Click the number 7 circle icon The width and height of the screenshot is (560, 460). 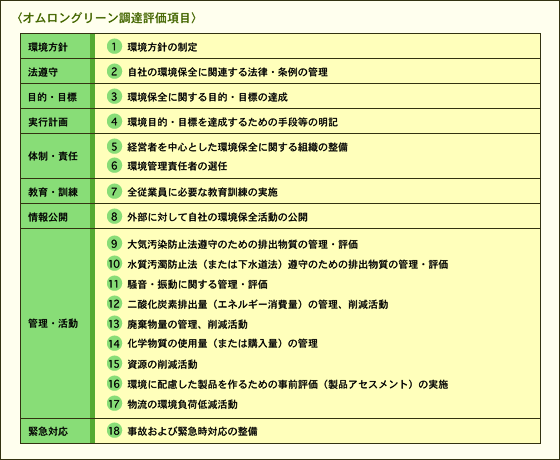(114, 191)
